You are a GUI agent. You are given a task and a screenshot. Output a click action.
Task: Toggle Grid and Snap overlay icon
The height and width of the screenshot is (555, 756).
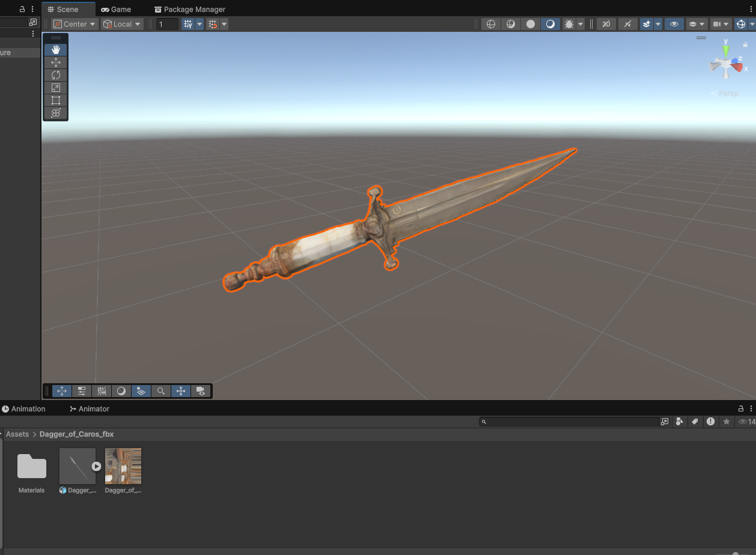point(102,391)
